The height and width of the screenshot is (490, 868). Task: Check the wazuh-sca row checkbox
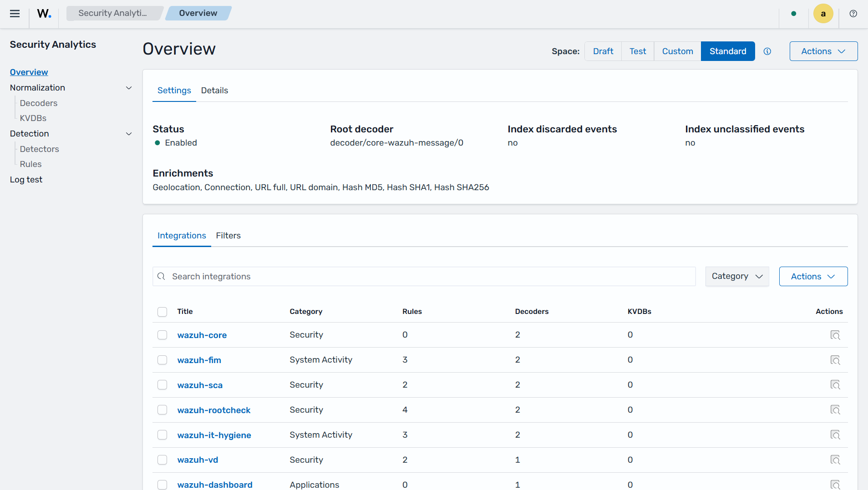162,385
